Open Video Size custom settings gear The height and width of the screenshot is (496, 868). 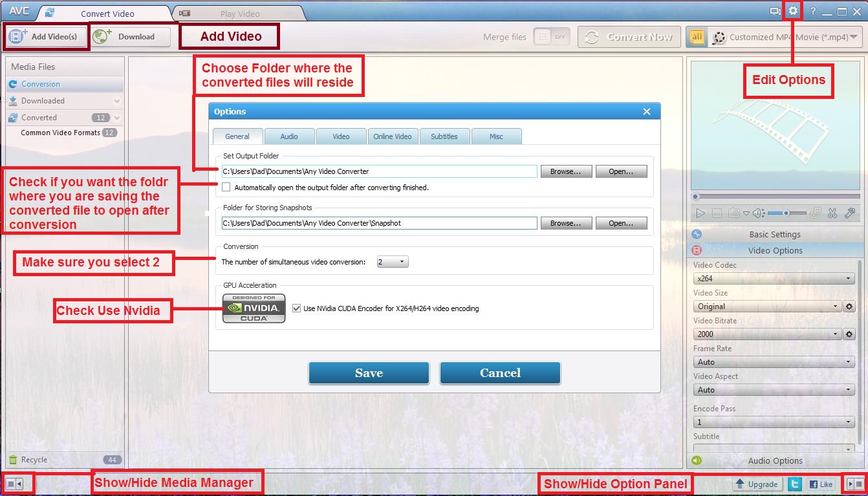(x=850, y=306)
